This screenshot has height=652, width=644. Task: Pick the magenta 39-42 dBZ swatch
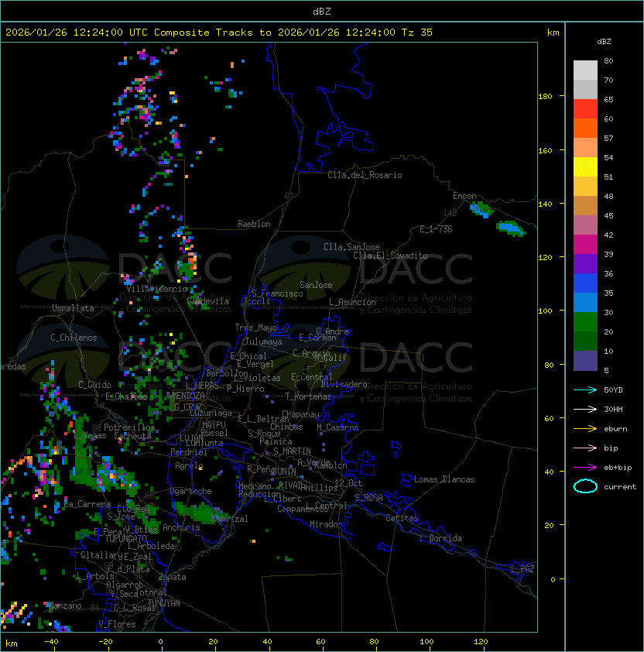[x=585, y=244]
